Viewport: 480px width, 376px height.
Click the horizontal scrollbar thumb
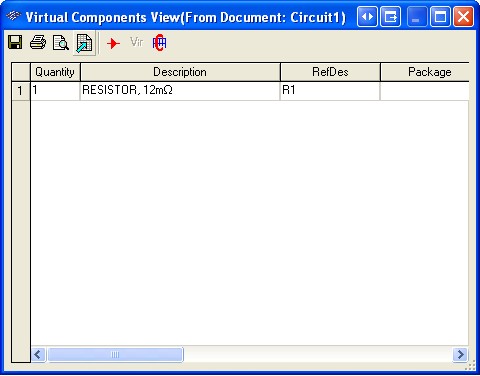click(115, 354)
